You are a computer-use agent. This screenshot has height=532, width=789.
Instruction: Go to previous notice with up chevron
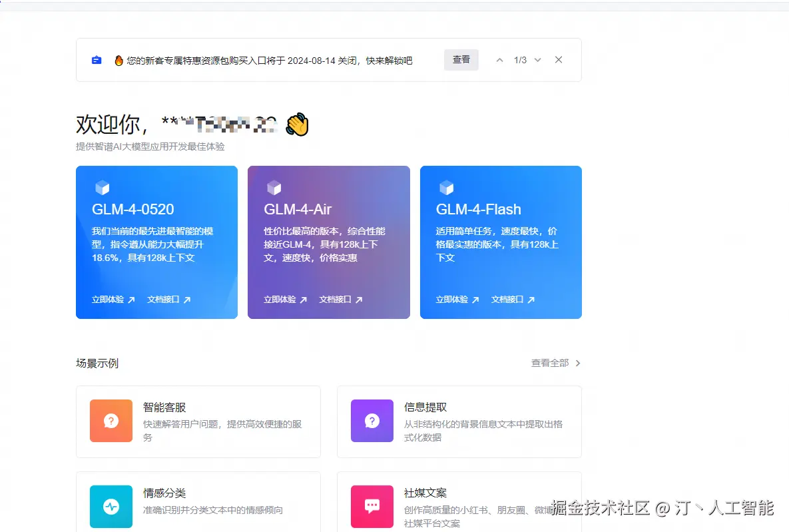pos(499,60)
